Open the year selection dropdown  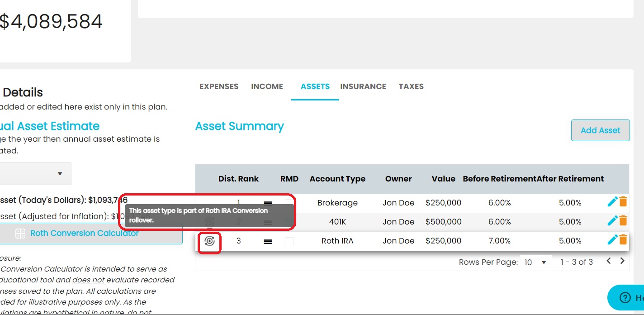click(36, 174)
